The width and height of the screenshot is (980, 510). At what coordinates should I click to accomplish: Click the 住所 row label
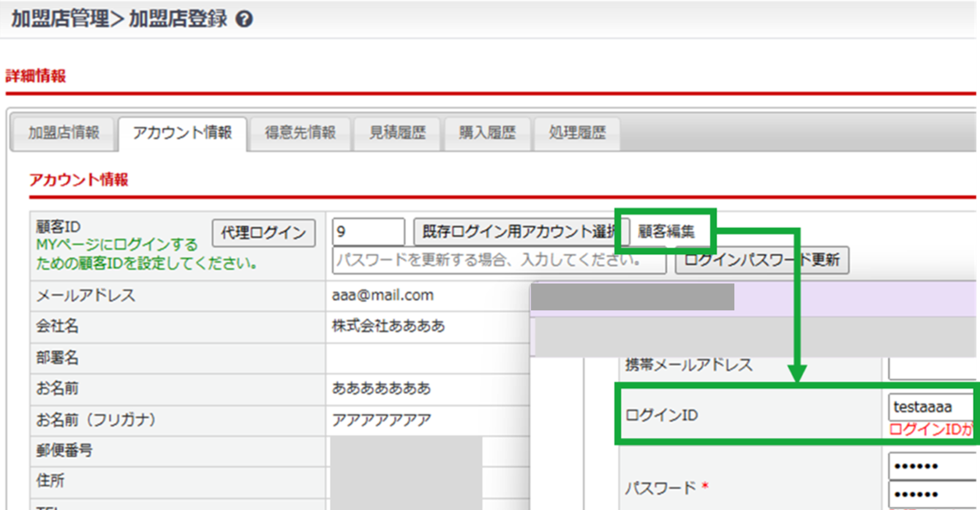coord(50,481)
